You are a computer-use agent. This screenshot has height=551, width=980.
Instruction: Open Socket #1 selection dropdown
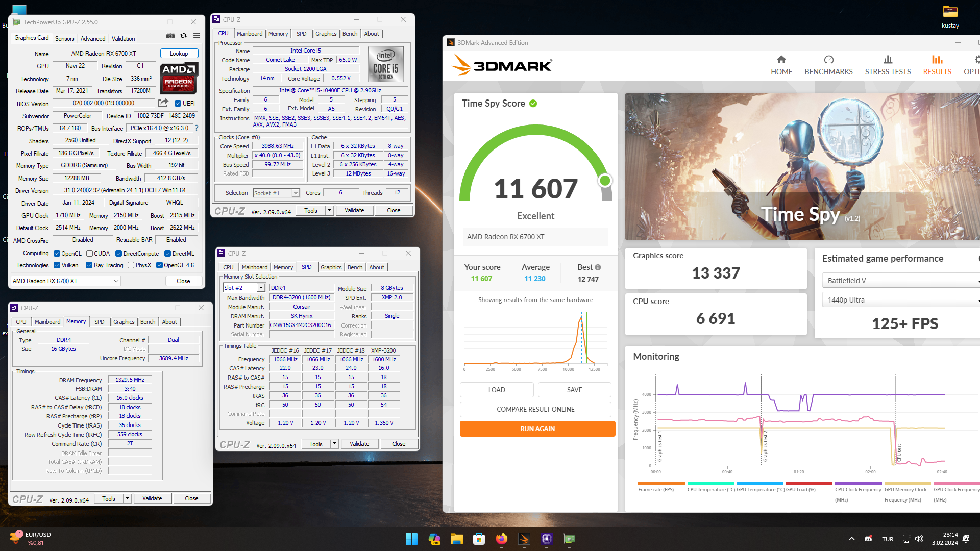coord(276,193)
